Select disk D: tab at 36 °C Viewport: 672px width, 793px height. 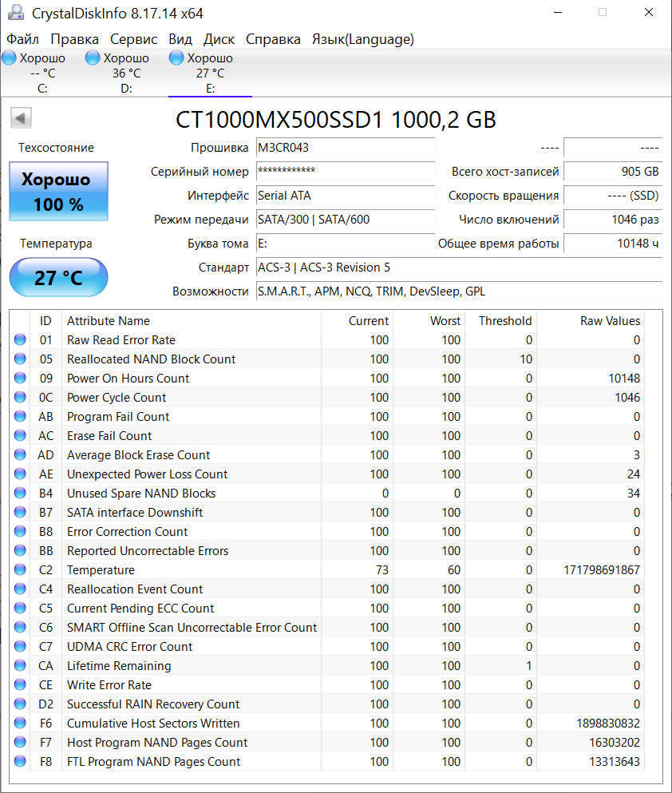pyautogui.click(x=126, y=73)
